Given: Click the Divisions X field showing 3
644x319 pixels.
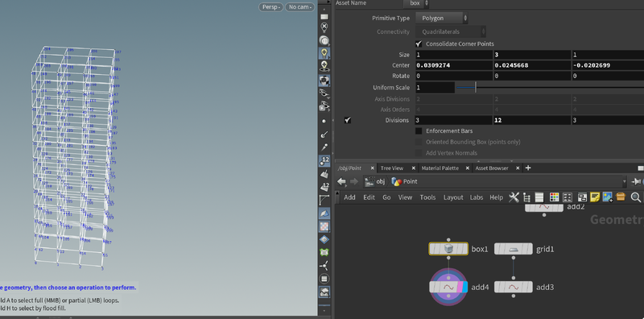Looking at the screenshot, I should (454, 120).
